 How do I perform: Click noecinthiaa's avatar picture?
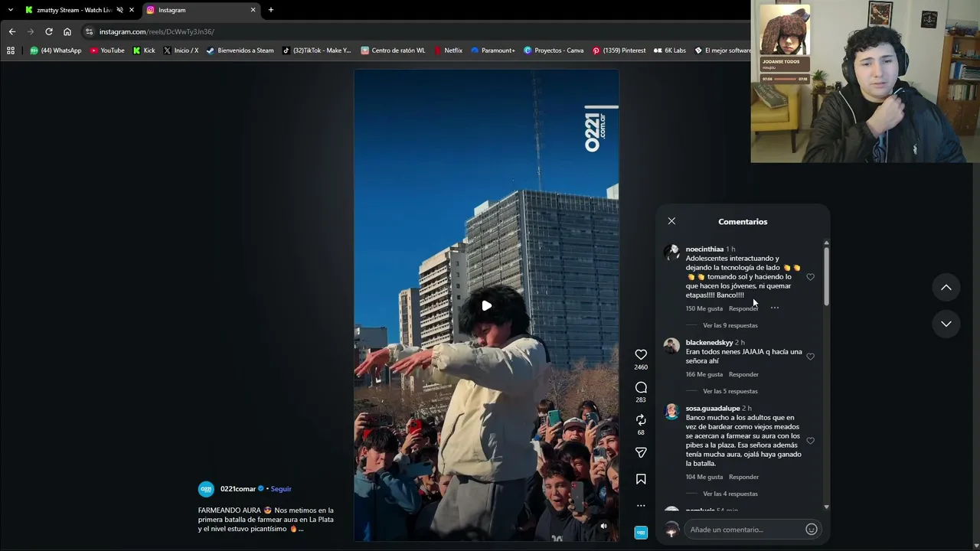(x=671, y=252)
